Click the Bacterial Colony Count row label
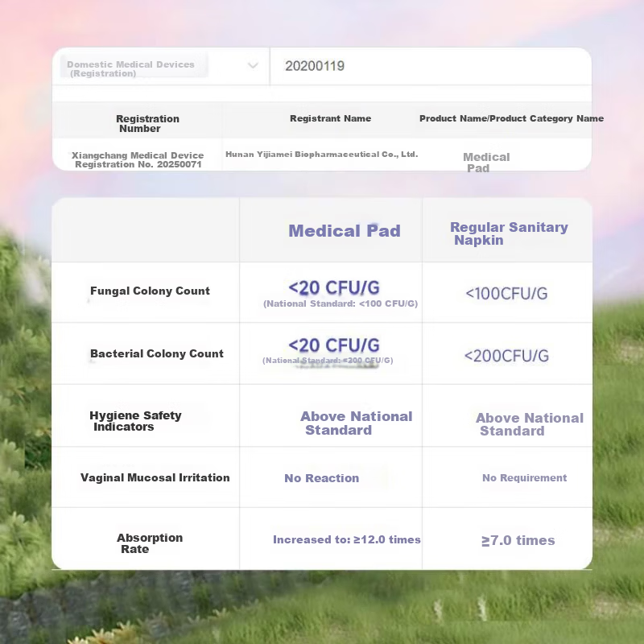 (x=157, y=353)
